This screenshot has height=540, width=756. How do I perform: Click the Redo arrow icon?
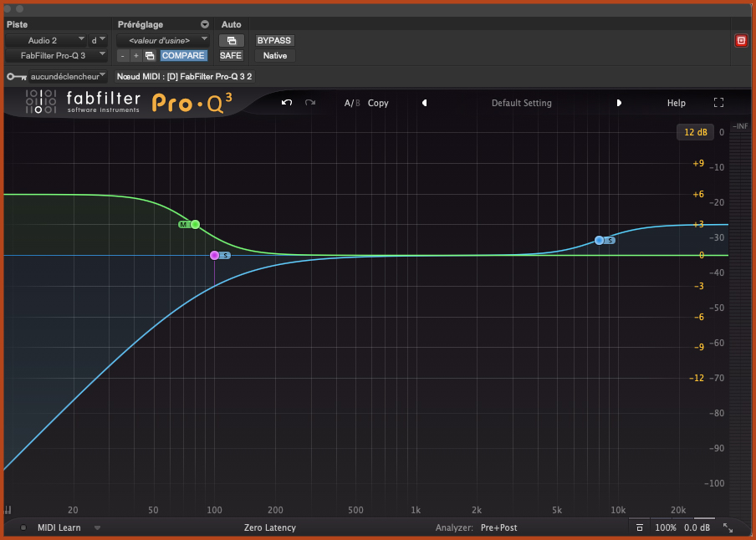pyautogui.click(x=309, y=102)
